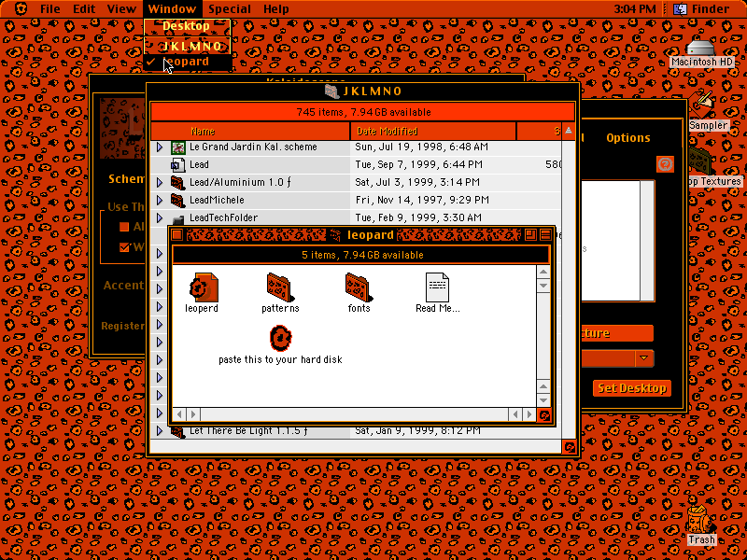Open the popup menu arrow above Set Desktop

click(643, 358)
